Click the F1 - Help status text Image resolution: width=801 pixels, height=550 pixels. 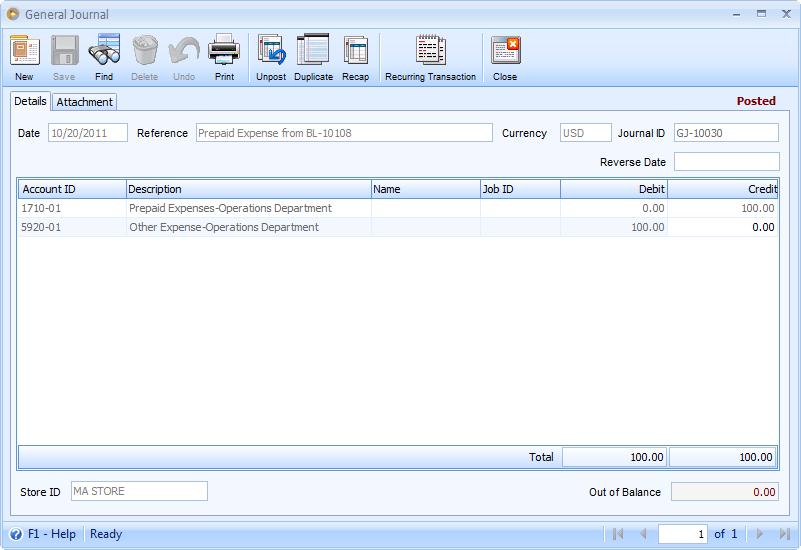(52, 534)
